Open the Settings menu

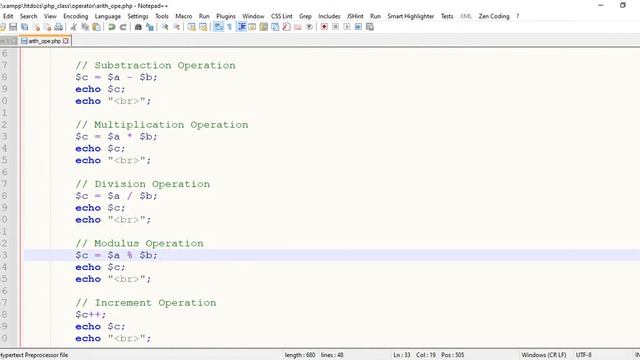point(138,16)
